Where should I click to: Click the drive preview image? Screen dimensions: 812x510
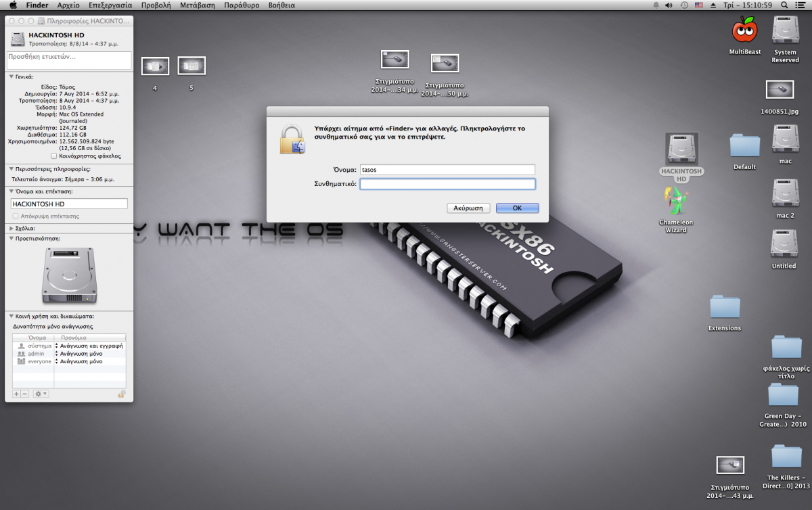[69, 275]
